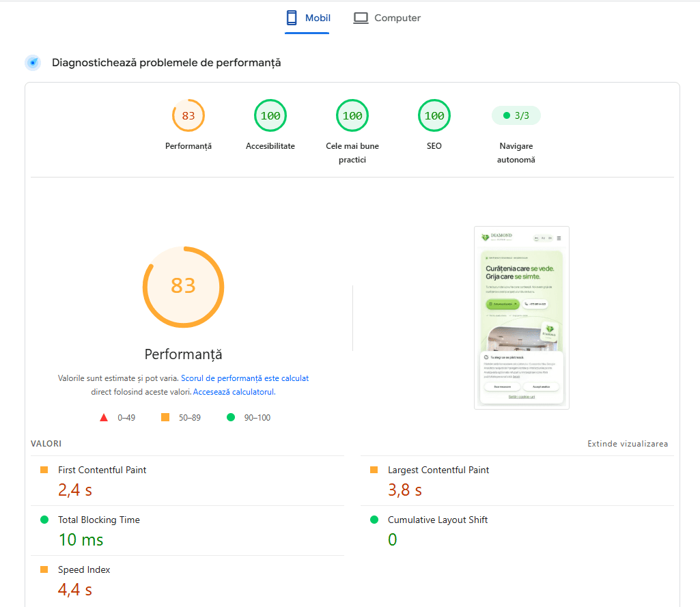Click the First Contentful Paint metric label
The image size is (700, 607).
pos(102,470)
